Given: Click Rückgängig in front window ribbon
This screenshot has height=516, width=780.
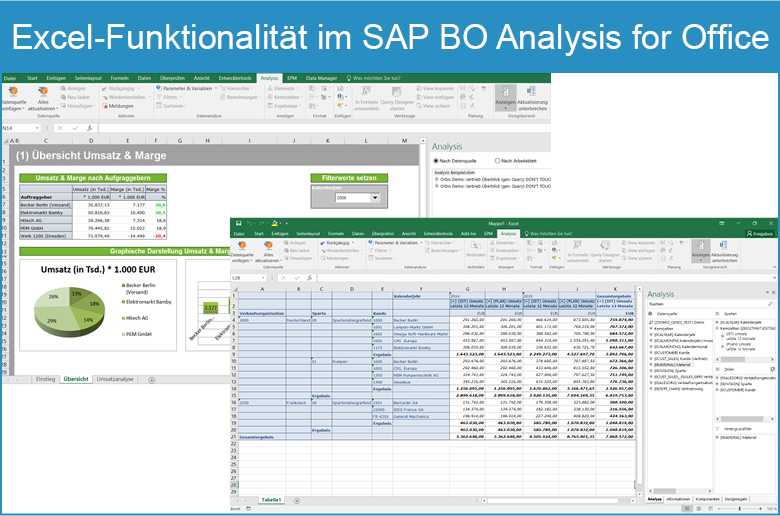Looking at the screenshot, I should (338, 243).
